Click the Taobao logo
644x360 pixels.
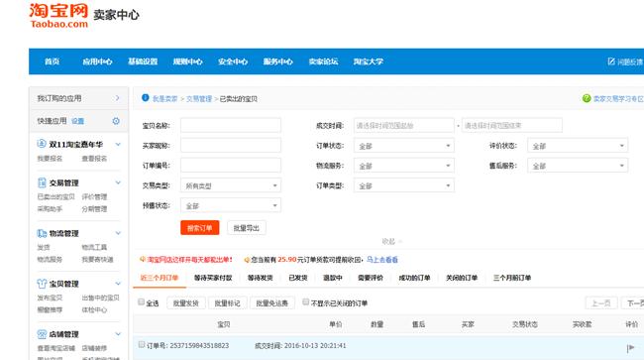click(x=58, y=16)
